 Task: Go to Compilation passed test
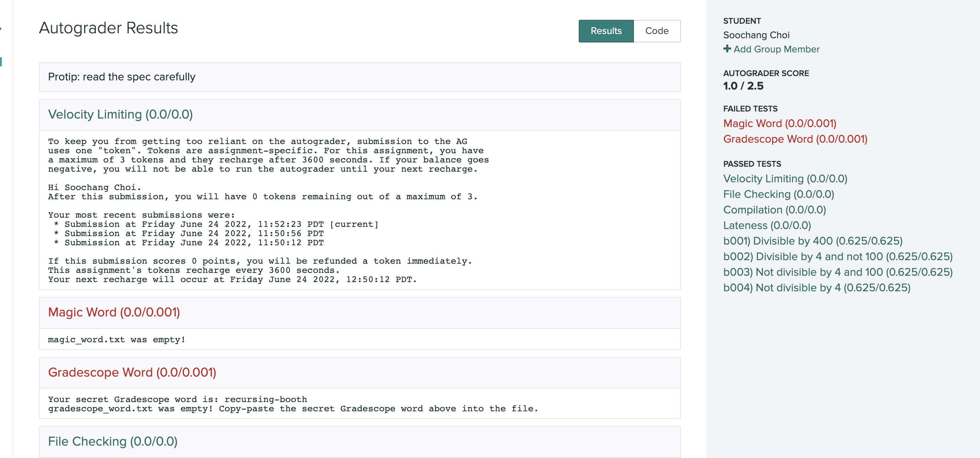tap(774, 210)
